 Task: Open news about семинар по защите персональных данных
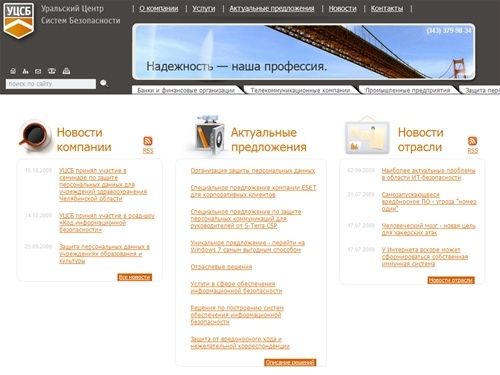point(103,184)
